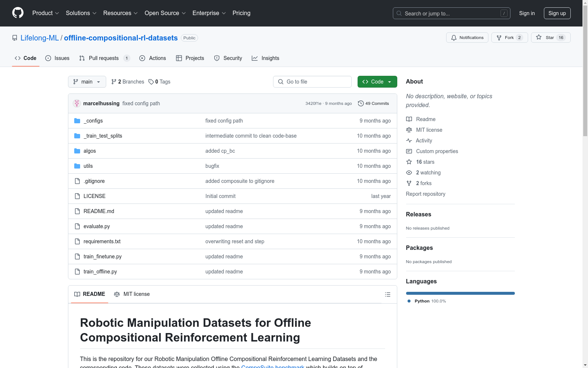Screen dimensions: 588x368
Task: Click the evaluate.py file icon
Action: pyautogui.click(x=77, y=226)
